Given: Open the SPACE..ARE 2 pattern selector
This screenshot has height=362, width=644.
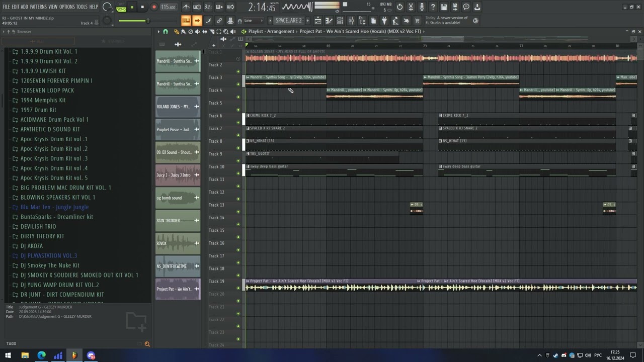Looking at the screenshot, I should coord(289,21).
